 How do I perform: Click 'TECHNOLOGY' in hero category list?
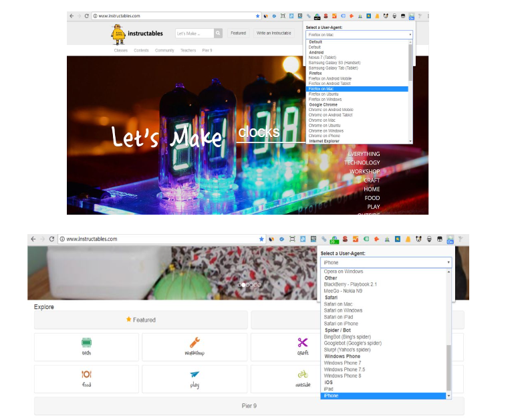click(362, 163)
